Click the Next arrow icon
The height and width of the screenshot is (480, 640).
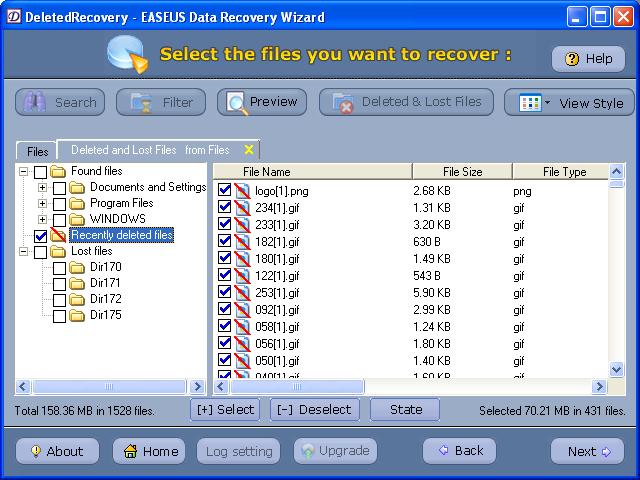tap(606, 451)
